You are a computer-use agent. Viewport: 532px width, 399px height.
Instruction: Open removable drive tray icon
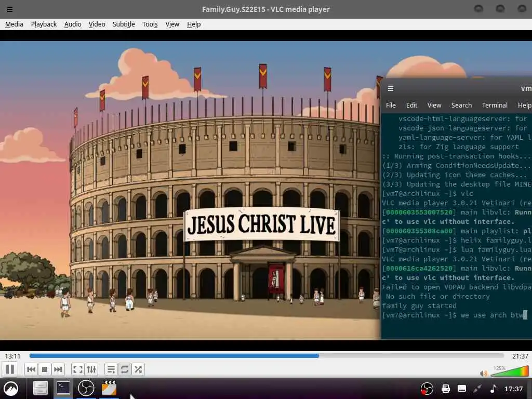461,389
